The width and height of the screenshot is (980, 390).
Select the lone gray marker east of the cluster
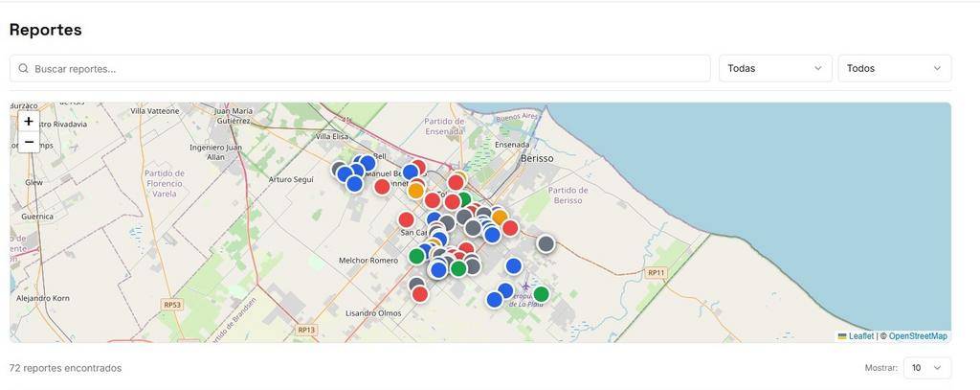[546, 243]
